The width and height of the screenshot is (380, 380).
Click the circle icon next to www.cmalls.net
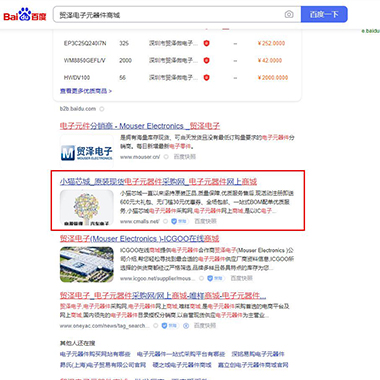(165, 221)
